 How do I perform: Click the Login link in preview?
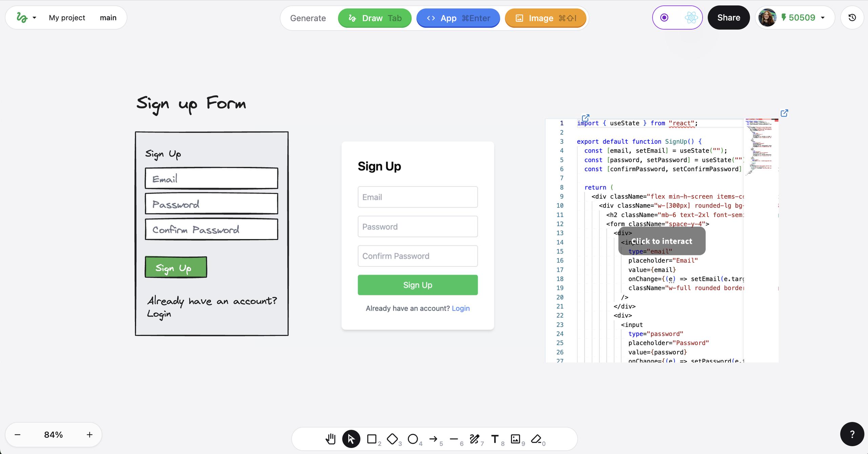(460, 308)
